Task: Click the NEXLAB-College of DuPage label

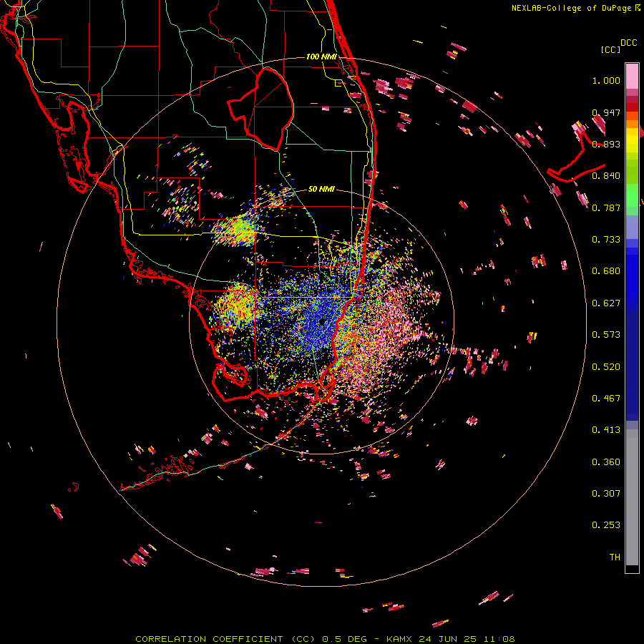Action: click(571, 8)
